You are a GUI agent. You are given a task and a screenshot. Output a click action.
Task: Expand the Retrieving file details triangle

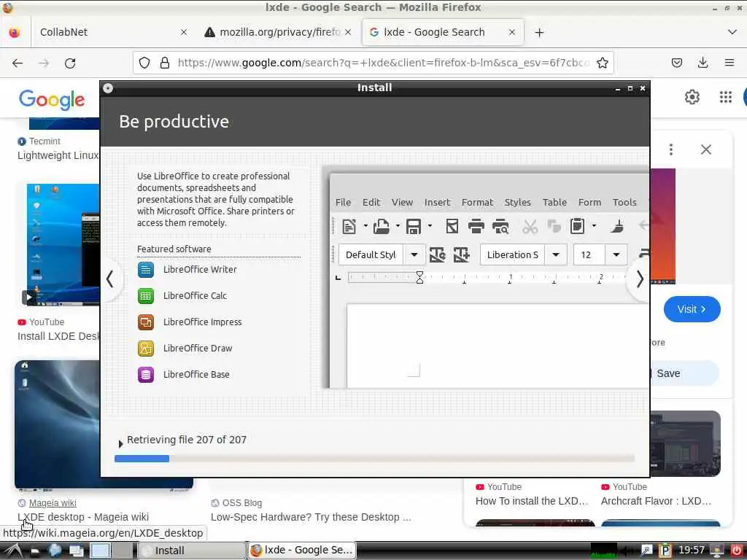[120, 444]
